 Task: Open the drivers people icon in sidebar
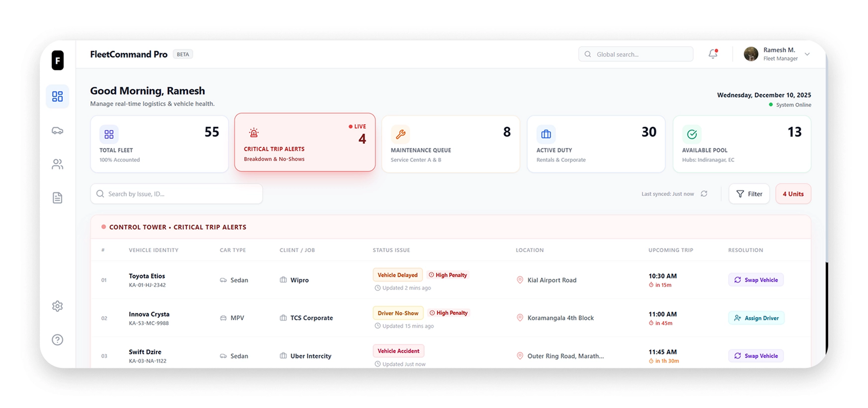pyautogui.click(x=57, y=164)
